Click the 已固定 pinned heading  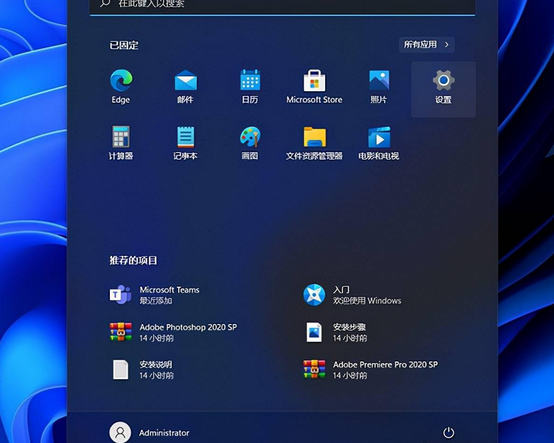(124, 45)
